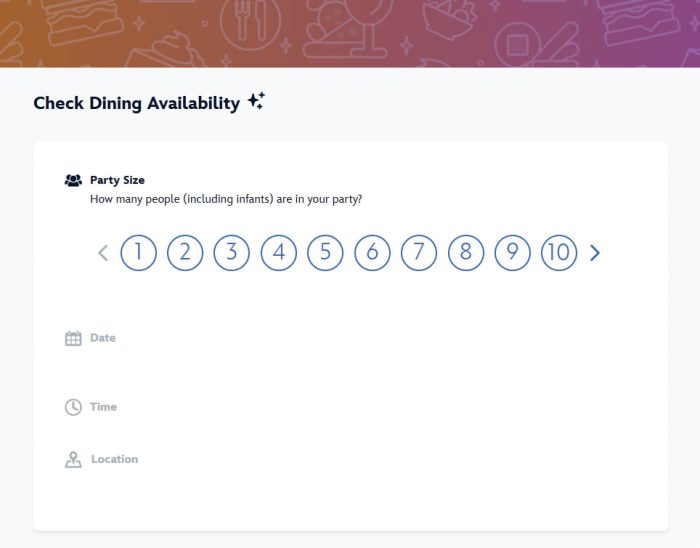Choose party size 6

pos(372,253)
